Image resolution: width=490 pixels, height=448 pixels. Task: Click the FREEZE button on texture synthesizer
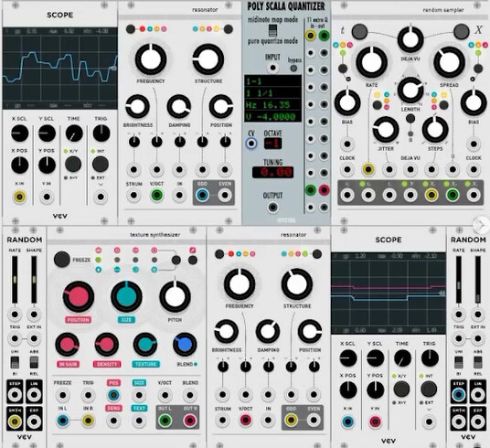click(x=62, y=259)
